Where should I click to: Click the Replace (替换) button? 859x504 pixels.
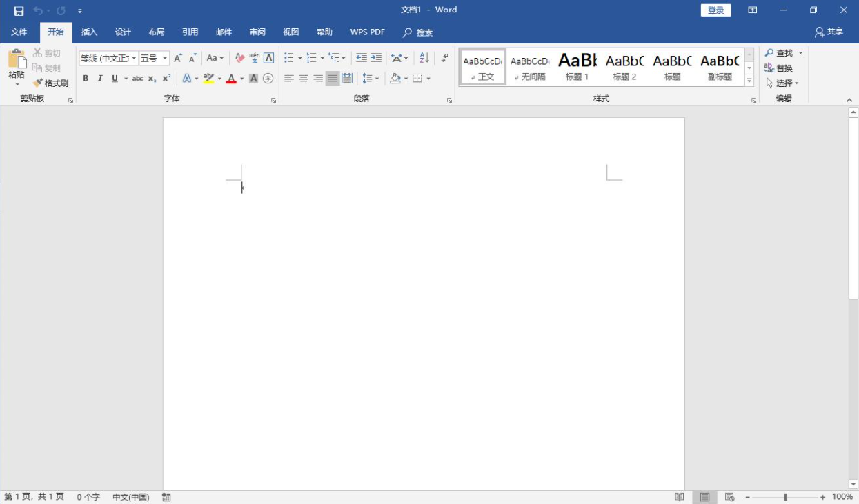point(779,68)
